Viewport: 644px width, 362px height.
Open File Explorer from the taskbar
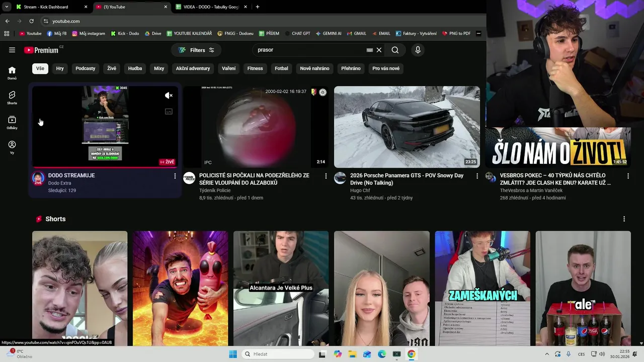(352, 354)
